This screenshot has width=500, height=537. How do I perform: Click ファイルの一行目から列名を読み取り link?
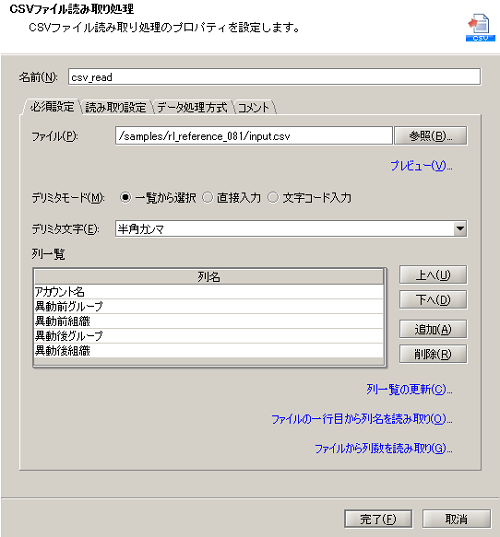pyautogui.click(x=362, y=419)
